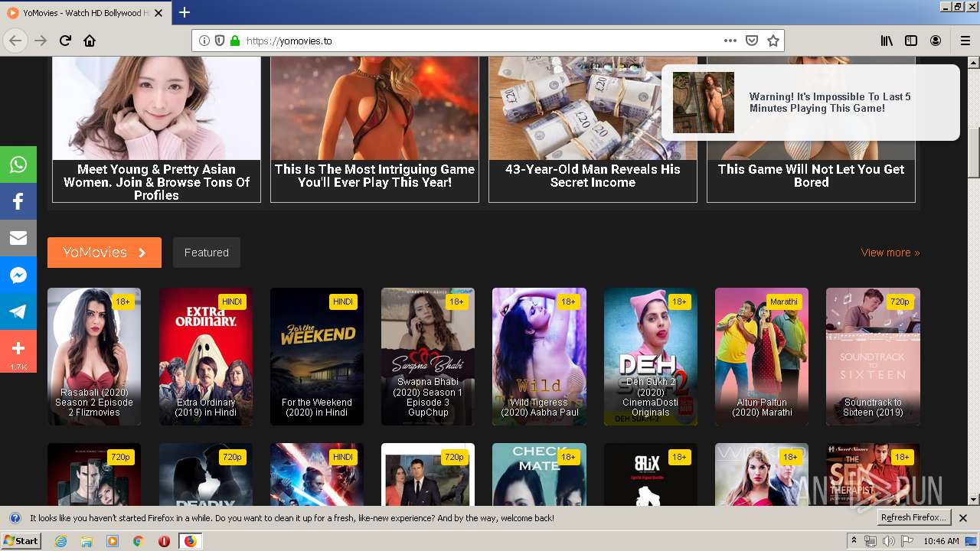The height and width of the screenshot is (551, 980).
Task: Open Rasabali Season 2 Episode 2 thumbnail
Action: pyautogui.click(x=94, y=357)
